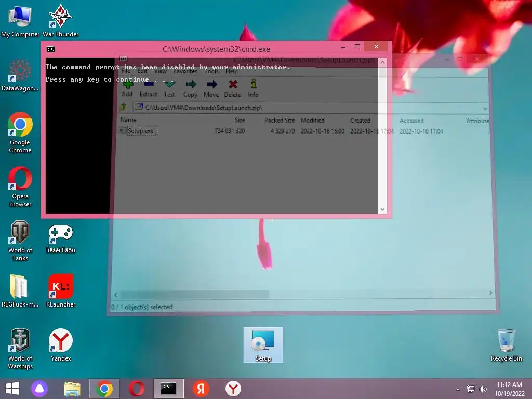Open the cmd.exe title bar system icon
The height and width of the screenshot is (399, 532).
click(x=51, y=49)
